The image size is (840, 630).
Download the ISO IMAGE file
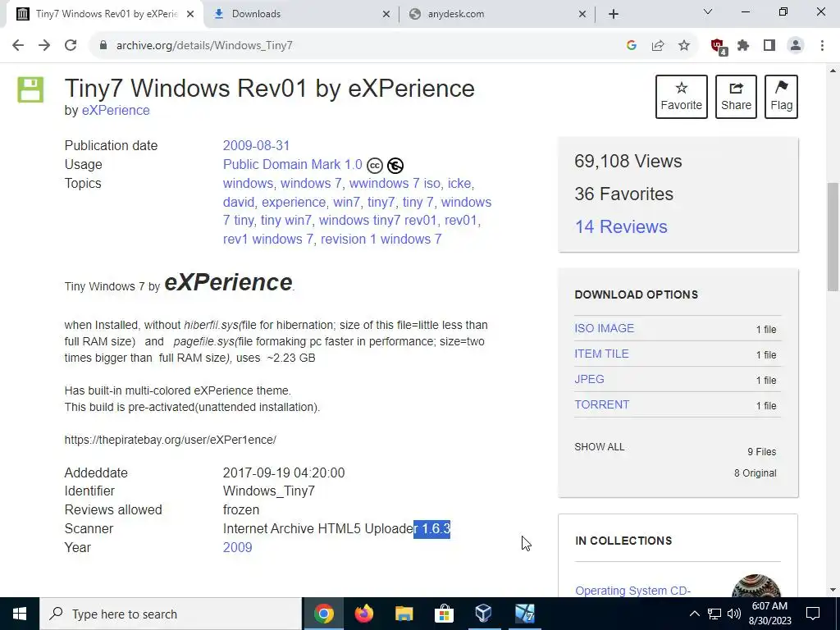pos(605,328)
